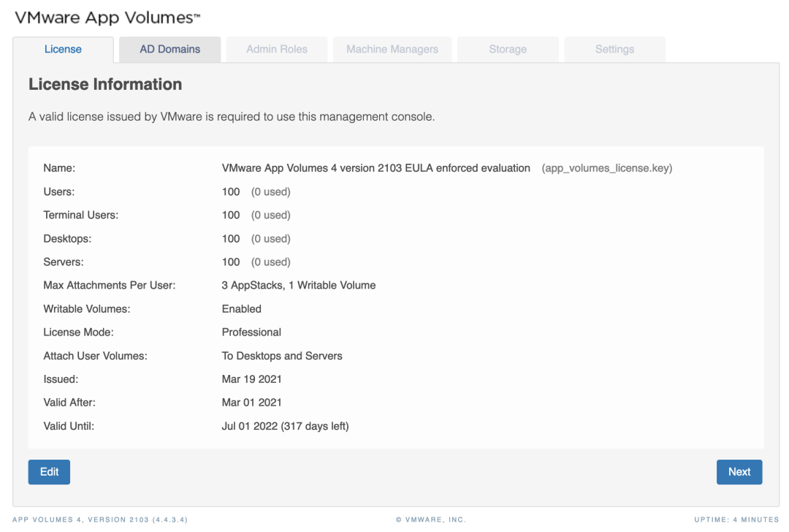Click the App Volumes version footer text
The width and height of the screenshot is (789, 532).
100,520
